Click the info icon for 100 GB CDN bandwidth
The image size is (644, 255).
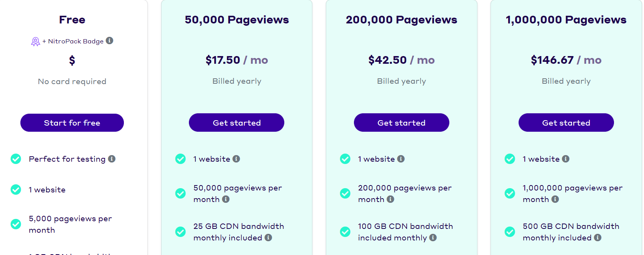(433, 238)
